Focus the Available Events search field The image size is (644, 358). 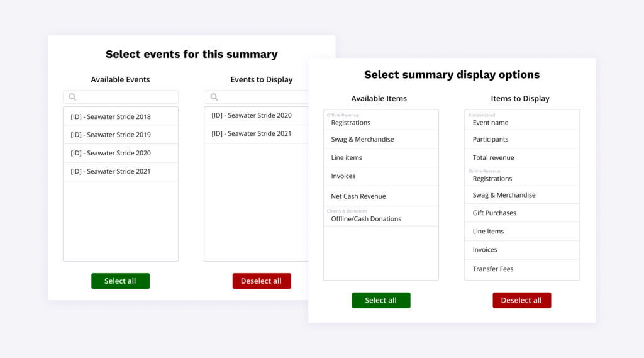click(126, 97)
